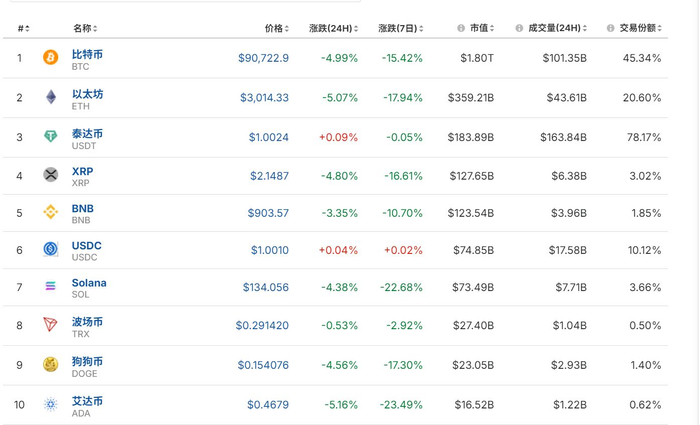Image resolution: width=700 pixels, height=425 pixels.
Task: Click the Bitcoin orange coin icon
Action: 50,58
